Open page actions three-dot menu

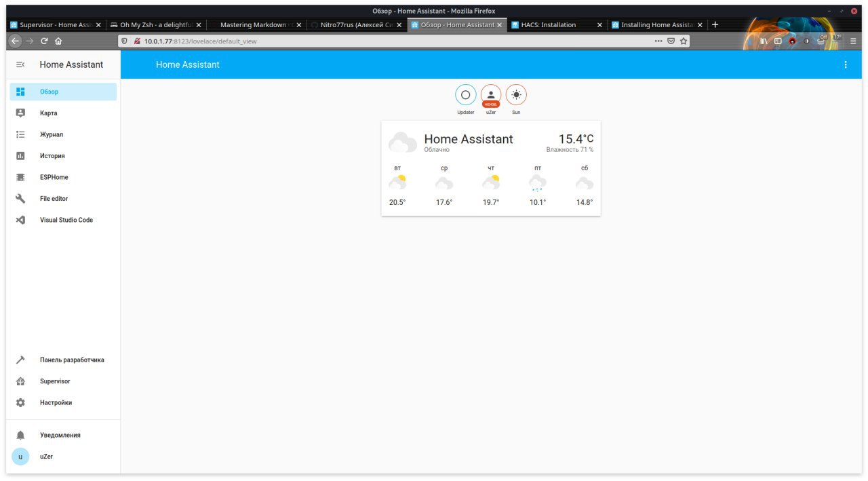coord(658,41)
